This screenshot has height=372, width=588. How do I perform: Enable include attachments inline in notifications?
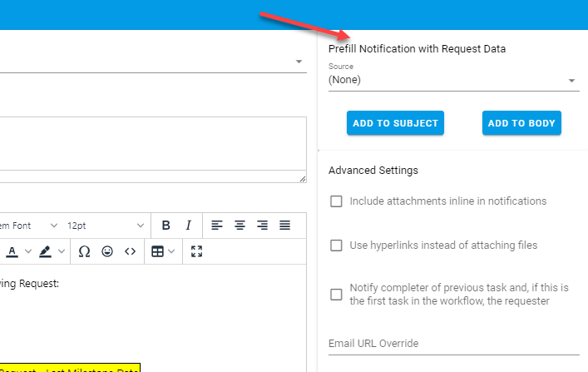tap(337, 201)
